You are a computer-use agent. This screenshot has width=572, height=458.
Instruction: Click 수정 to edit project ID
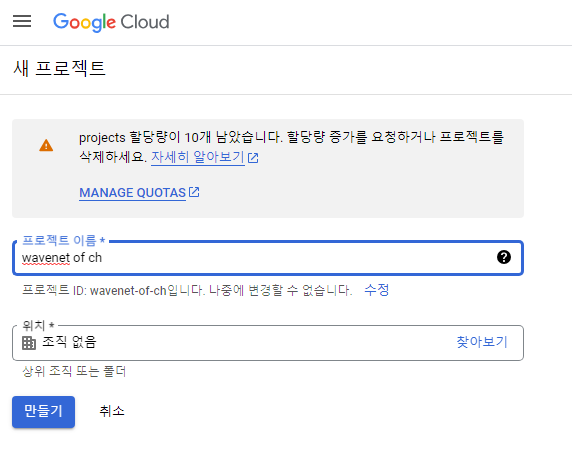click(376, 290)
